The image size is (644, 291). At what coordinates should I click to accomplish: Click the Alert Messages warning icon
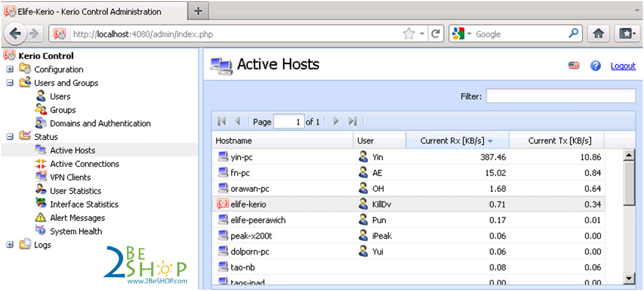40,217
